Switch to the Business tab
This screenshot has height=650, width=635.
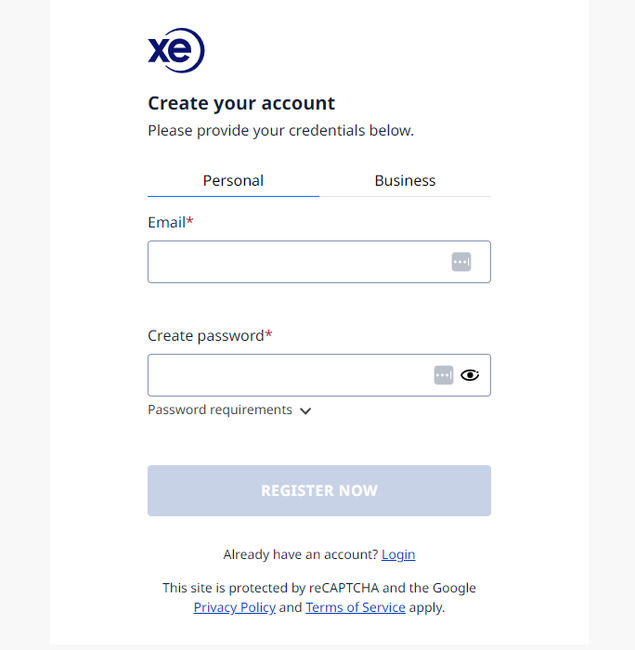pos(405,181)
